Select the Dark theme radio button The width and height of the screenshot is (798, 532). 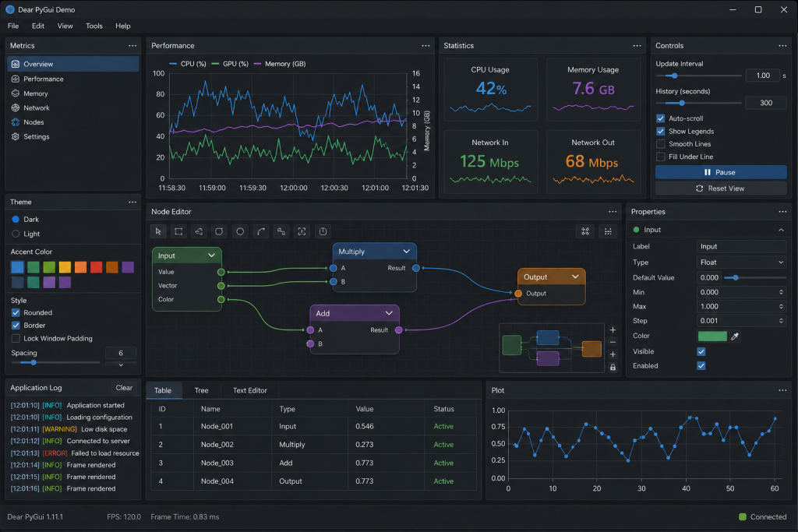16,219
